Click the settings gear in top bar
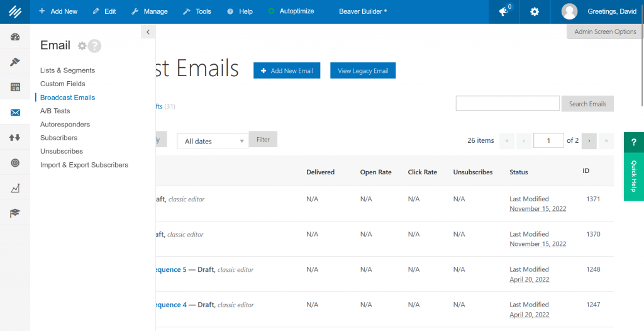The height and width of the screenshot is (331, 644). pyautogui.click(x=535, y=11)
